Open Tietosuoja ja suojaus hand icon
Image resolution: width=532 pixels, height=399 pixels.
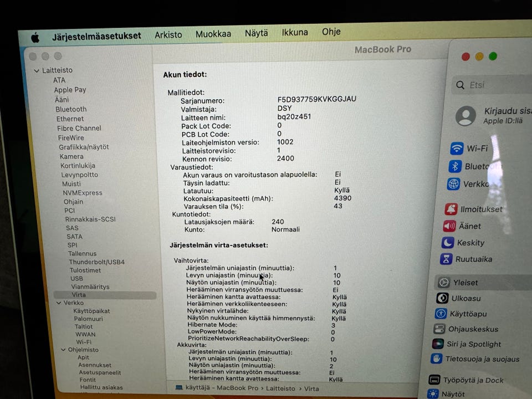[x=436, y=359]
